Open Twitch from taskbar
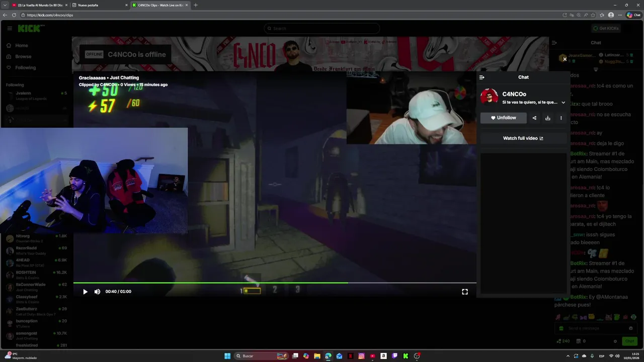The image size is (644, 362). (394, 356)
